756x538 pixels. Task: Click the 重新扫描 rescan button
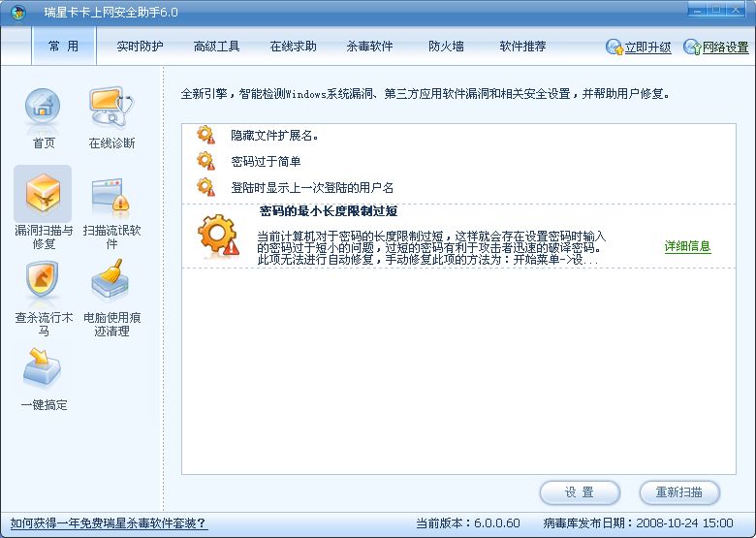[x=679, y=492]
